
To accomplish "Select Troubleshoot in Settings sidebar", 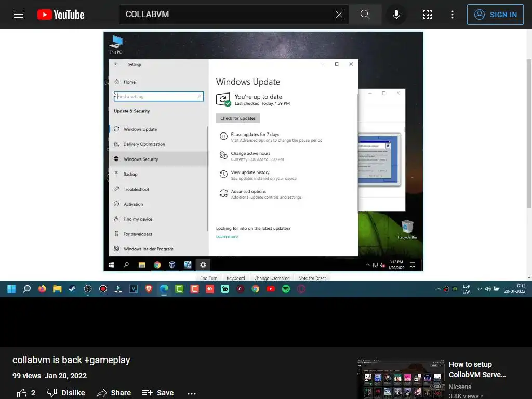I will [x=158, y=189].
